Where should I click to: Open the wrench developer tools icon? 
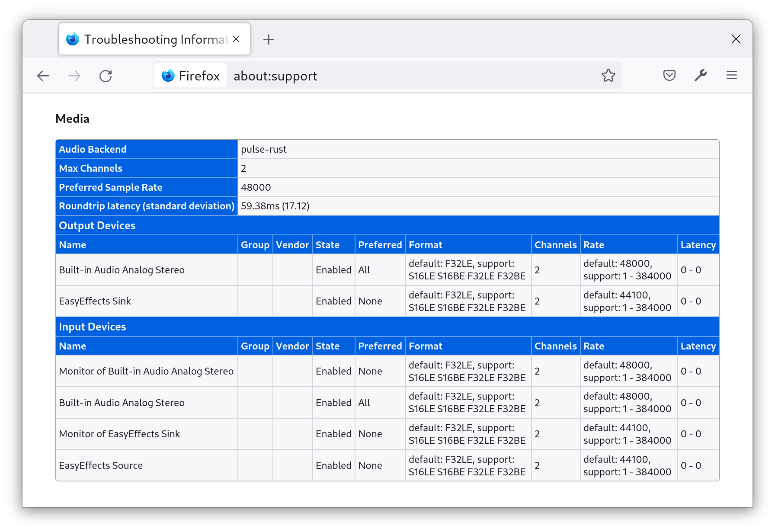(701, 76)
